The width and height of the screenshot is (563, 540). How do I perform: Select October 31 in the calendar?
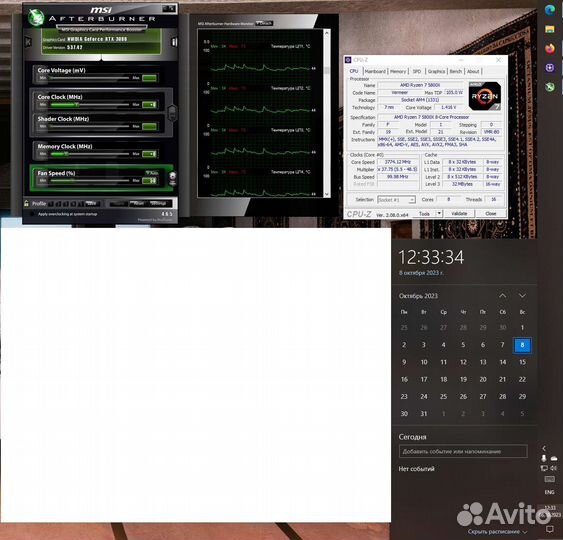coord(424,414)
